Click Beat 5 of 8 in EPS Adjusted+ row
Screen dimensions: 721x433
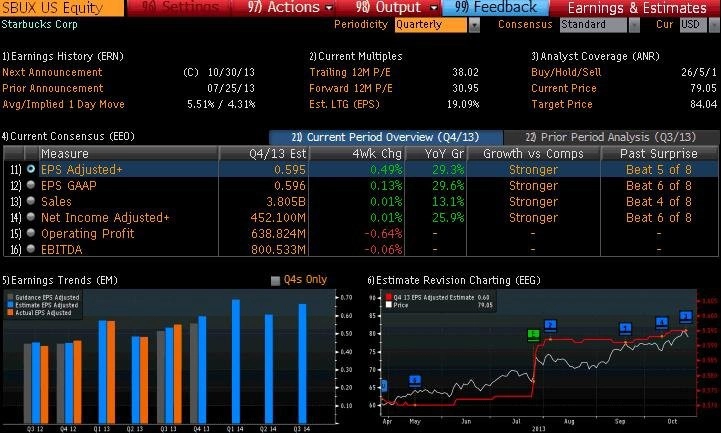[x=659, y=170]
